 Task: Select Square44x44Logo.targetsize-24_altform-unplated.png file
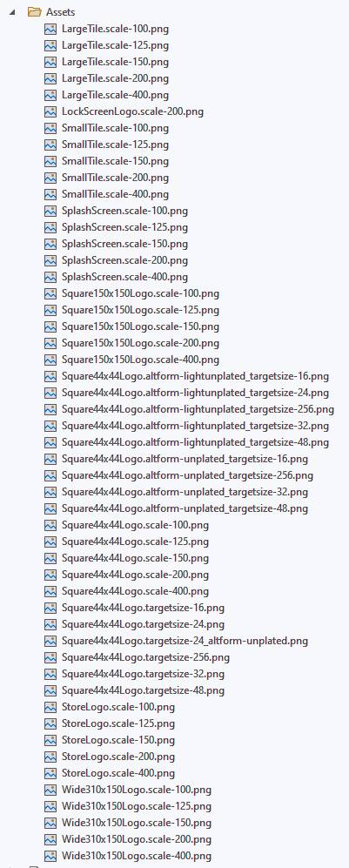pyautogui.click(x=185, y=641)
